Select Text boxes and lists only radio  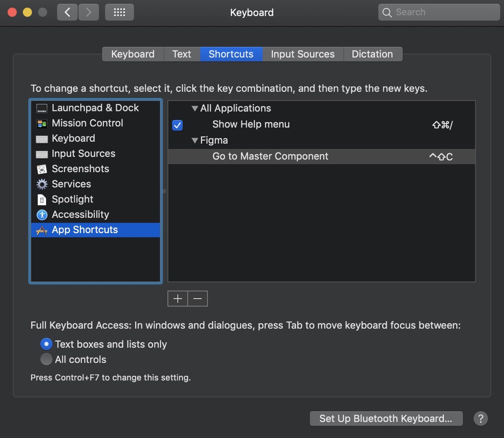click(x=46, y=344)
